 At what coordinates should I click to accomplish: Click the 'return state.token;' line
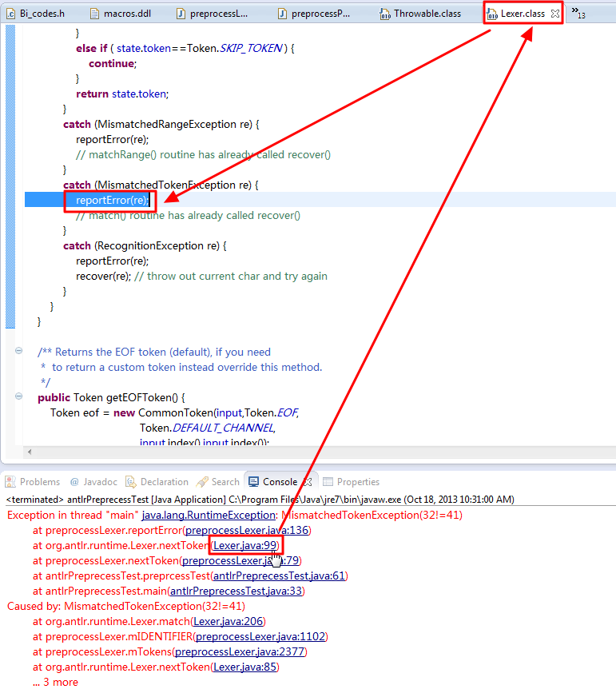point(122,94)
